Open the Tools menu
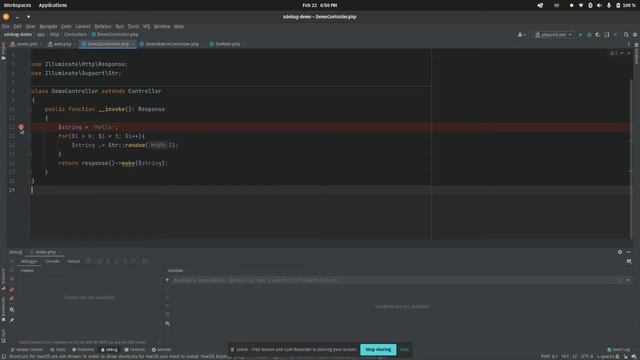640x360 pixels. (133, 27)
